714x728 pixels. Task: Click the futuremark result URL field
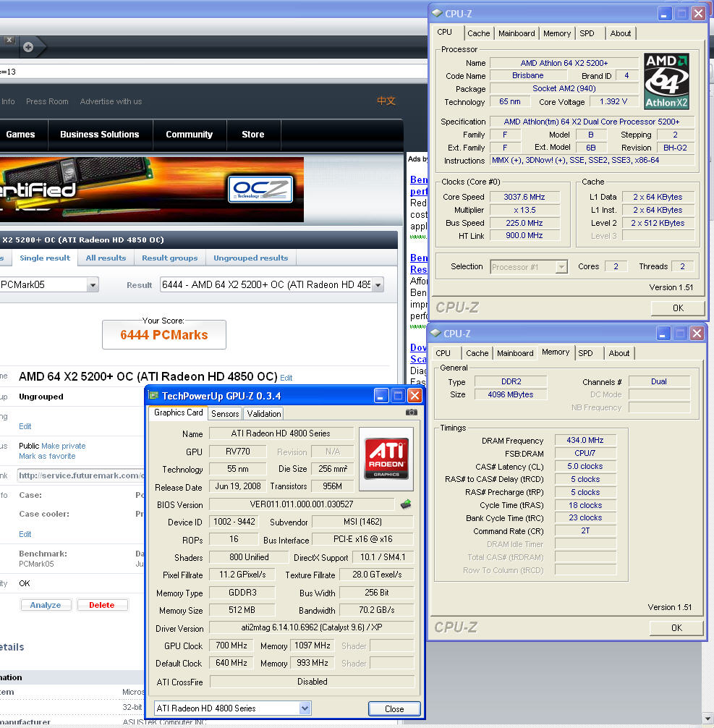click(81, 475)
